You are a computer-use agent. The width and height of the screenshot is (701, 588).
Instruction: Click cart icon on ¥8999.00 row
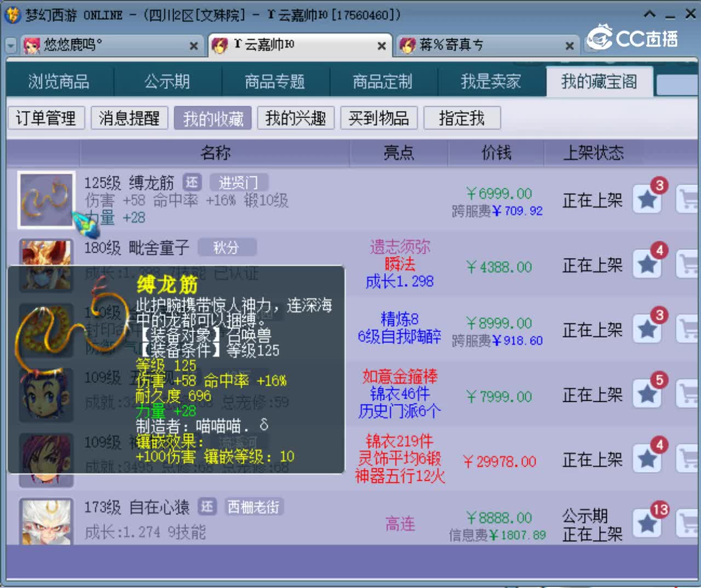688,329
